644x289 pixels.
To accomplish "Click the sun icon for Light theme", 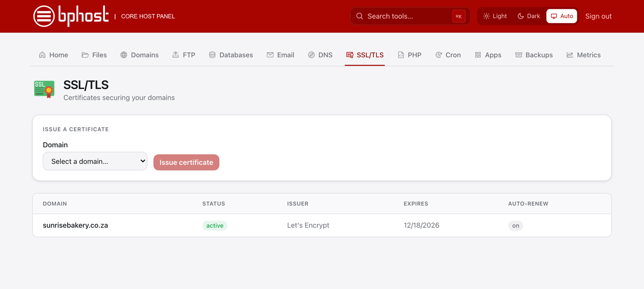I will [486, 16].
